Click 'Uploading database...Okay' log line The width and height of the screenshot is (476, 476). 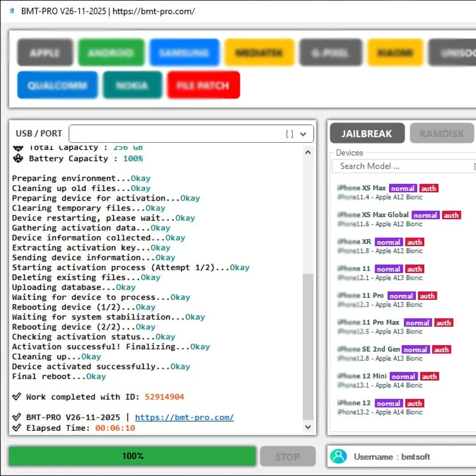[x=74, y=287]
